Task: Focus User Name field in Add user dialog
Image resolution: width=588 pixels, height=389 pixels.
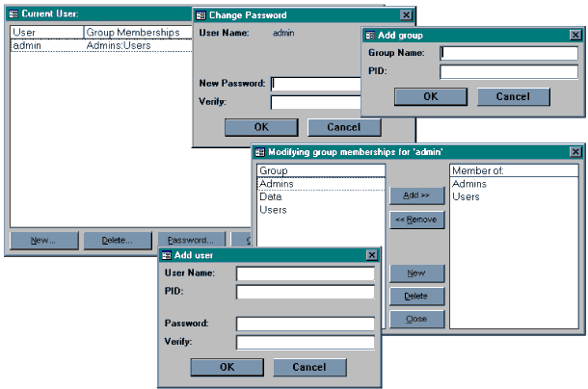Action: (306, 273)
